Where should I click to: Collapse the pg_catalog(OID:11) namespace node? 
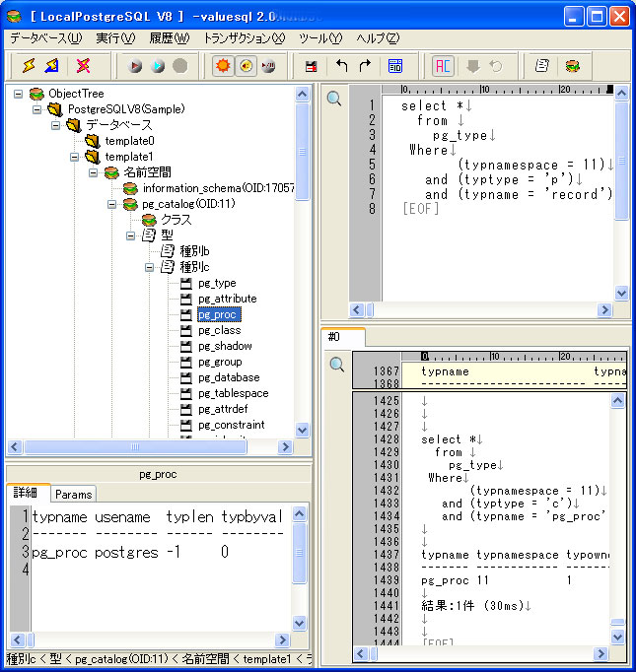click(x=112, y=204)
